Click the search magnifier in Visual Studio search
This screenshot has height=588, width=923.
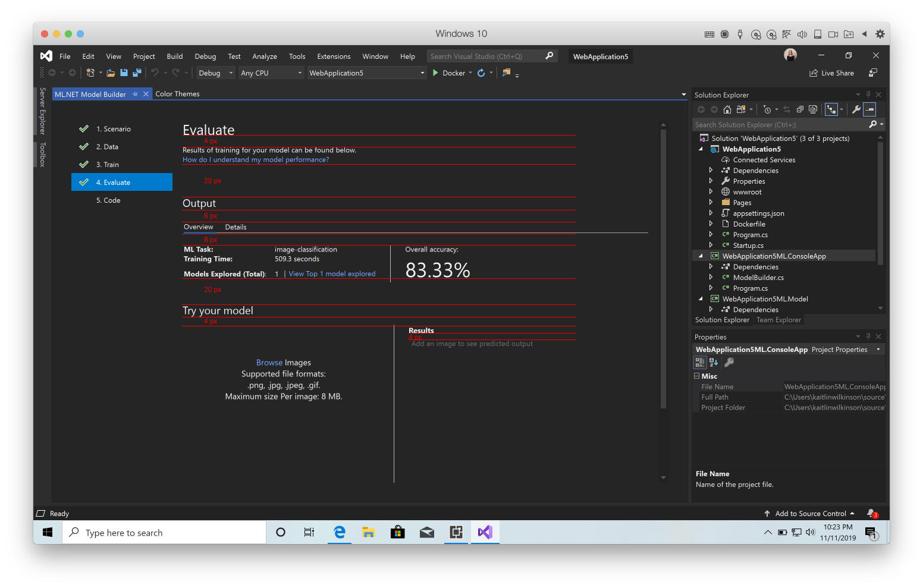pos(550,56)
